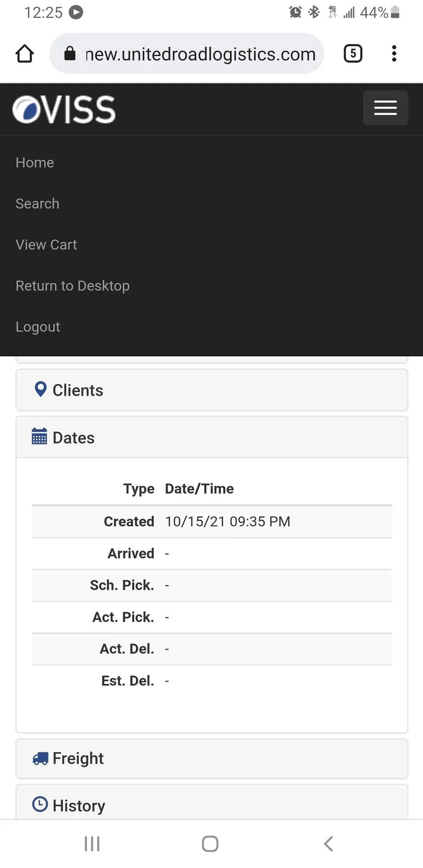Screen dimensions: 423x868
Task: Open View Cart in the menu
Action: click(x=46, y=245)
